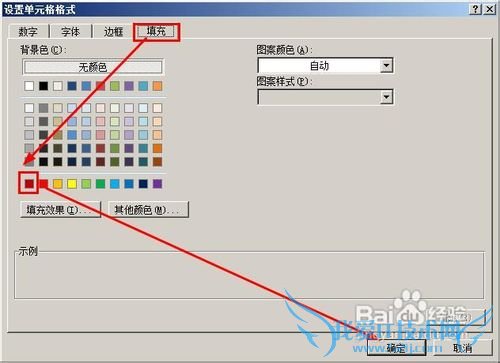Screen dimensions: 500x363
Task: Switch to the 字体 tab
Action: point(71,32)
